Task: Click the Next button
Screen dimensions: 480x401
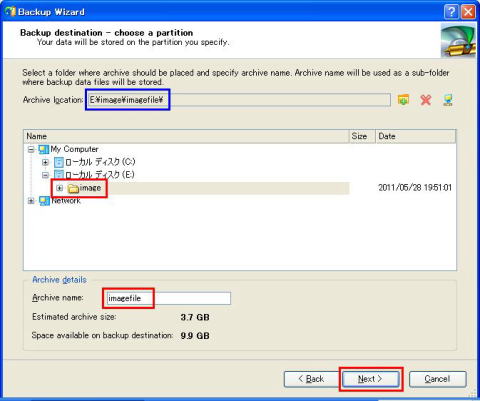Action: coord(370,379)
